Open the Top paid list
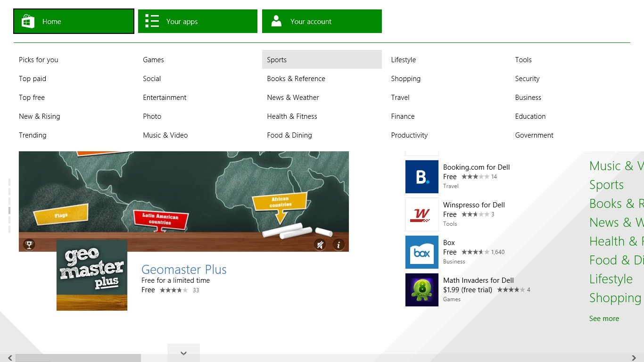The height and width of the screenshot is (362, 644). [x=33, y=79]
